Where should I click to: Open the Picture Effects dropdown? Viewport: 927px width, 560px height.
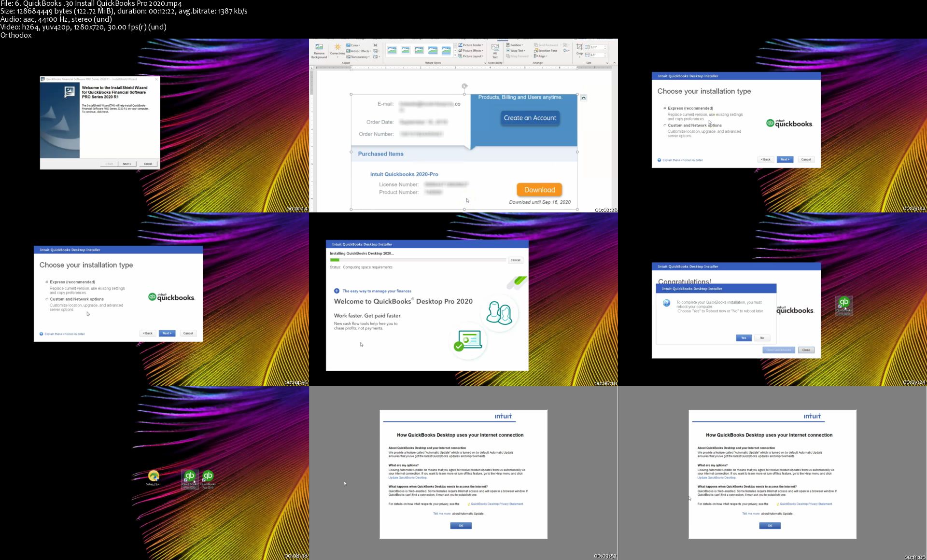(471, 50)
